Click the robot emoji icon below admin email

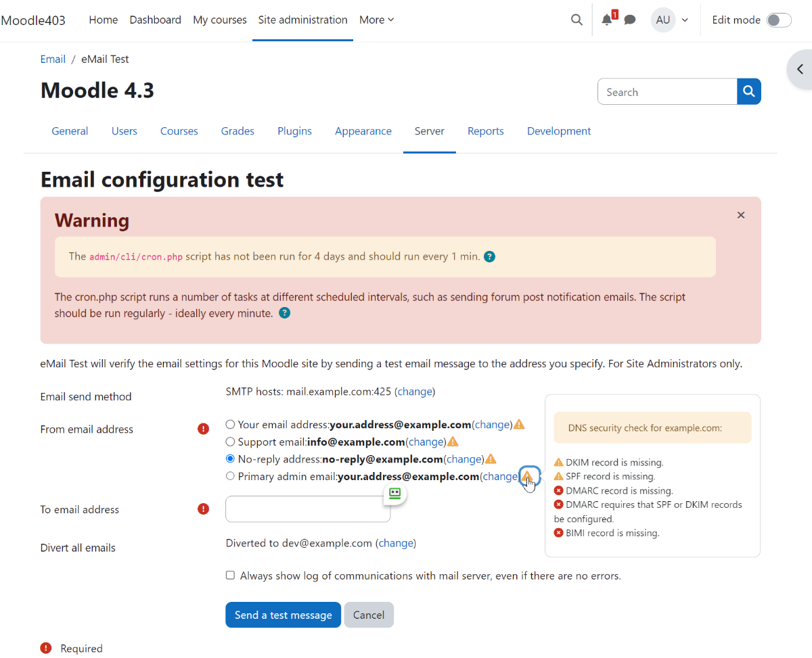point(394,494)
